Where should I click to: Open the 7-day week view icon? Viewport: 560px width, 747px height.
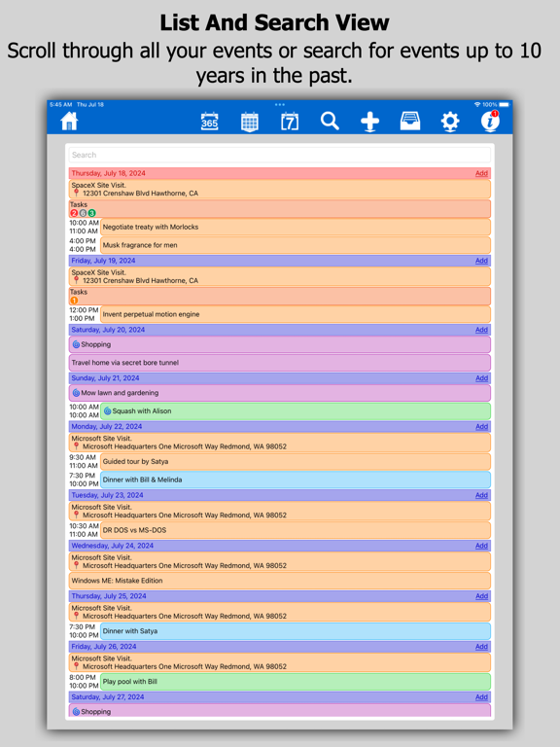[290, 122]
